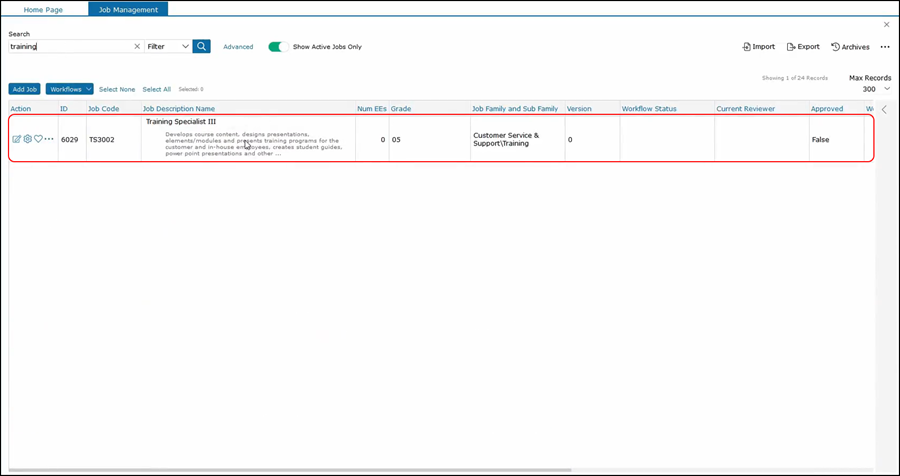Toggle Show Active Jobs Only switch

277,46
